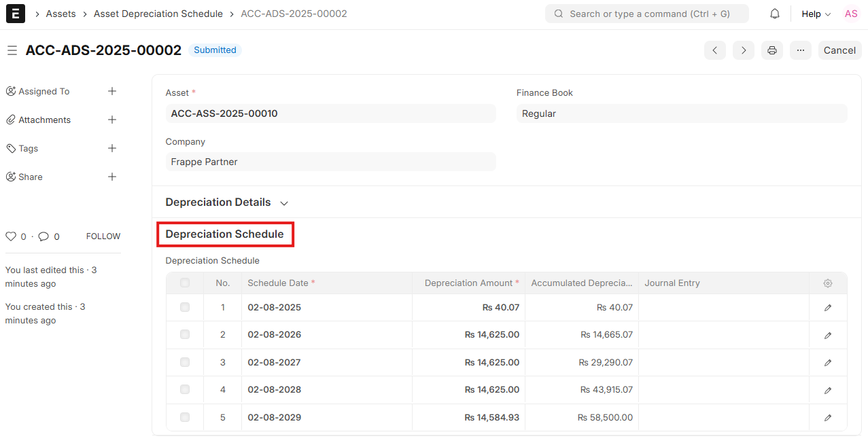
Task: Open the notifications bell
Action: pyautogui.click(x=774, y=14)
